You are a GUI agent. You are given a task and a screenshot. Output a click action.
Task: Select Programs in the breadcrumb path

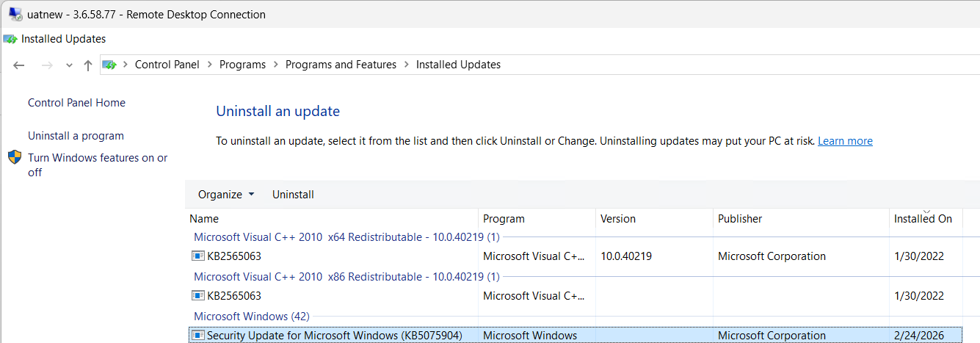242,65
